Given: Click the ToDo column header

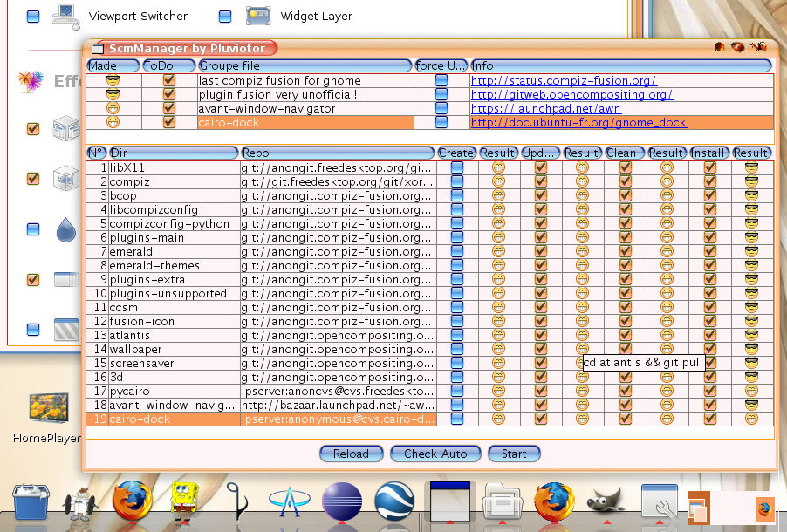Looking at the screenshot, I should tap(169, 65).
